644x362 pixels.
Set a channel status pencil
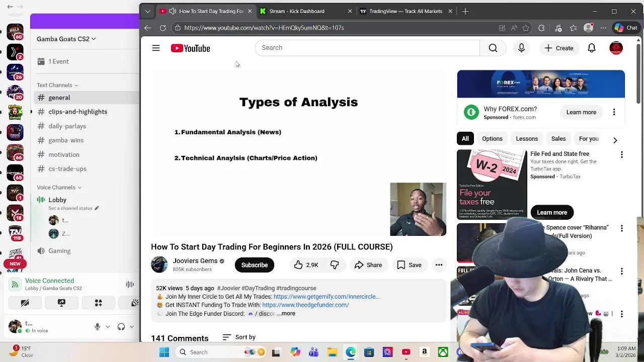click(97, 208)
